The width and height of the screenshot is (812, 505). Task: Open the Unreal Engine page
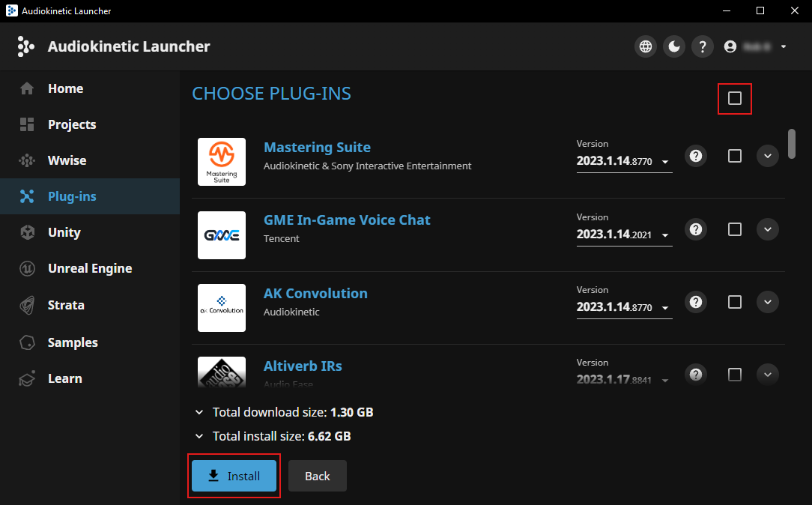[90, 268]
